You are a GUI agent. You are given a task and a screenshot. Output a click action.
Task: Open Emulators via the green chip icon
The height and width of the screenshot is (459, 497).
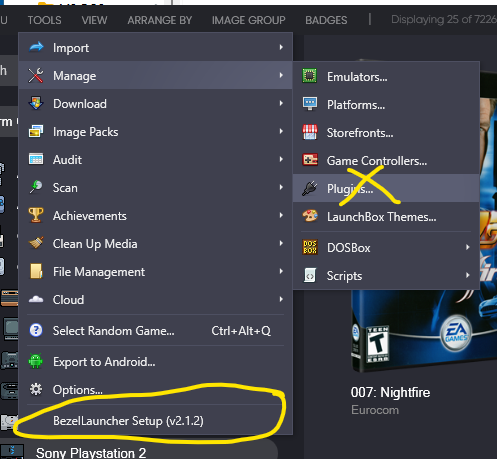point(309,76)
